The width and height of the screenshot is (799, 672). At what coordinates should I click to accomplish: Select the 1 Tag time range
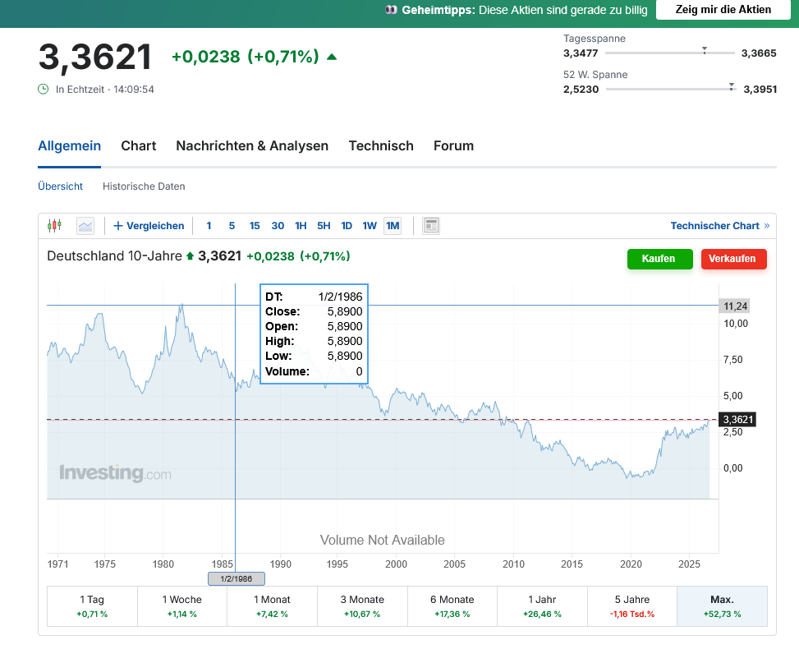tap(92, 606)
